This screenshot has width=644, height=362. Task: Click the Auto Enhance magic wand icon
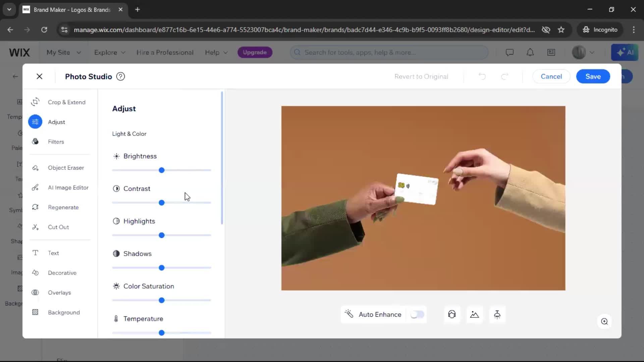click(349, 314)
